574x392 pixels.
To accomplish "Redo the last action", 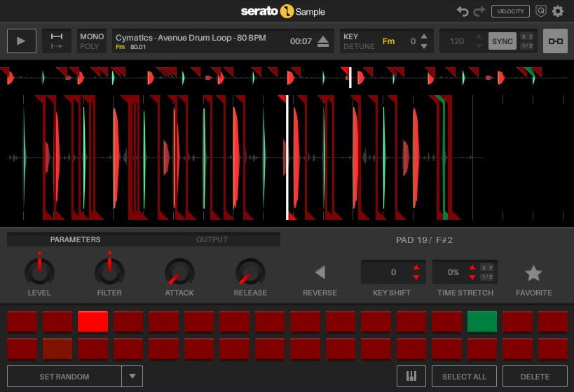I will tap(479, 11).
